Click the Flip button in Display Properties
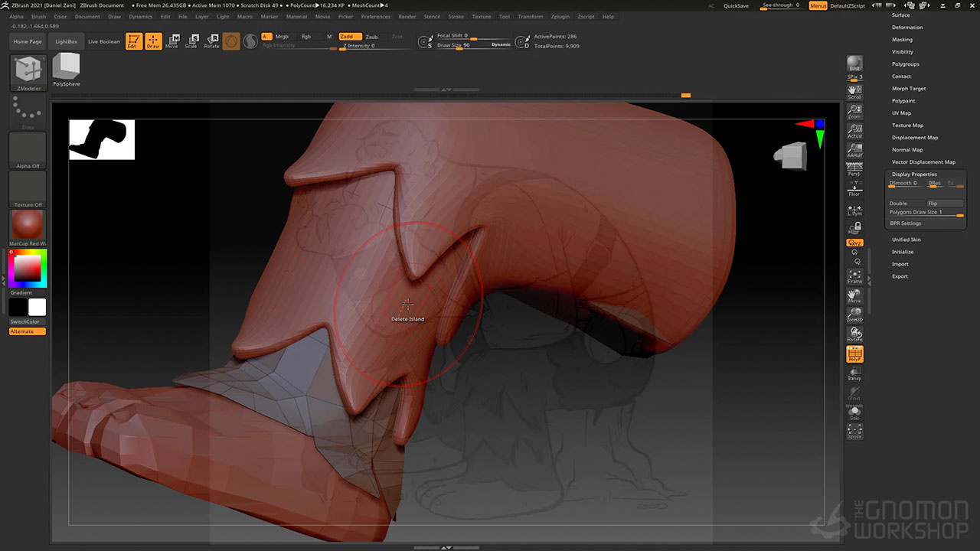This screenshot has width=980, height=551. tap(944, 204)
